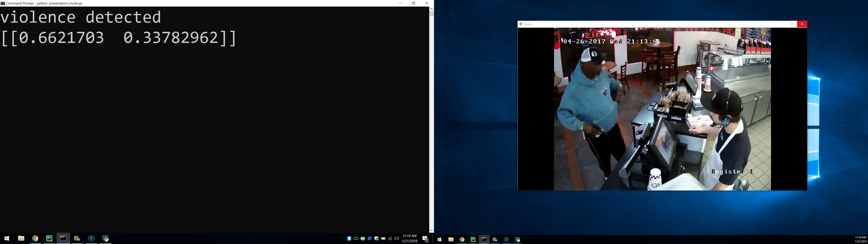Open Chrome from the taskbar below Command Prompt

click(x=35, y=239)
